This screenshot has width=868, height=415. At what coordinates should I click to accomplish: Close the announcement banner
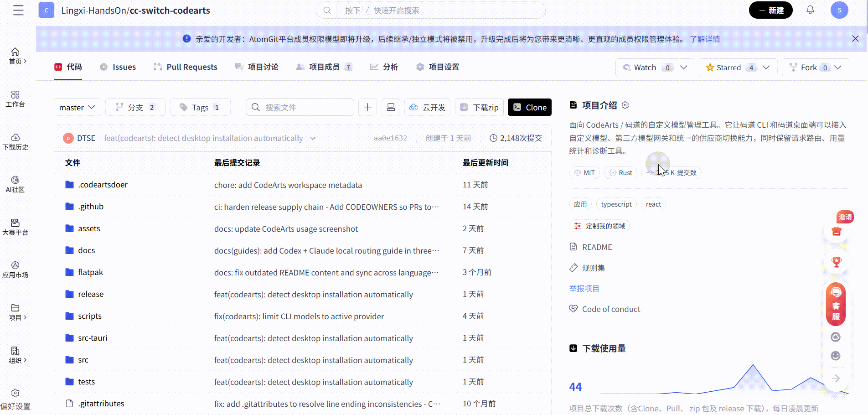click(x=855, y=39)
